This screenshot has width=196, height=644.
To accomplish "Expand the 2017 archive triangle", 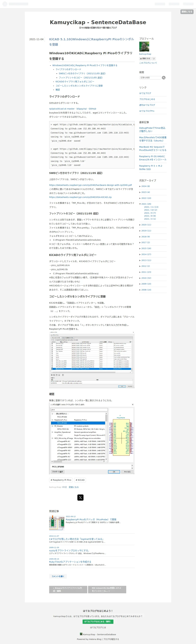I will coord(140,243).
